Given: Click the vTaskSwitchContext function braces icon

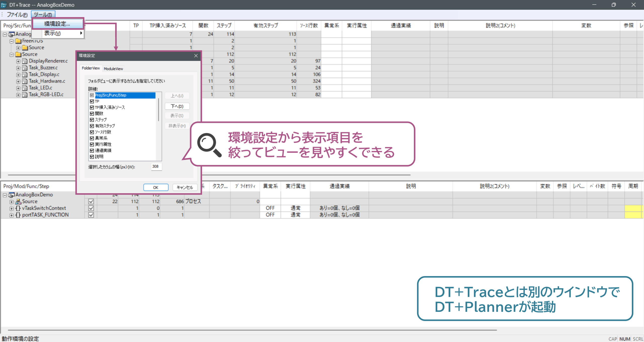Looking at the screenshot, I should [x=18, y=208].
